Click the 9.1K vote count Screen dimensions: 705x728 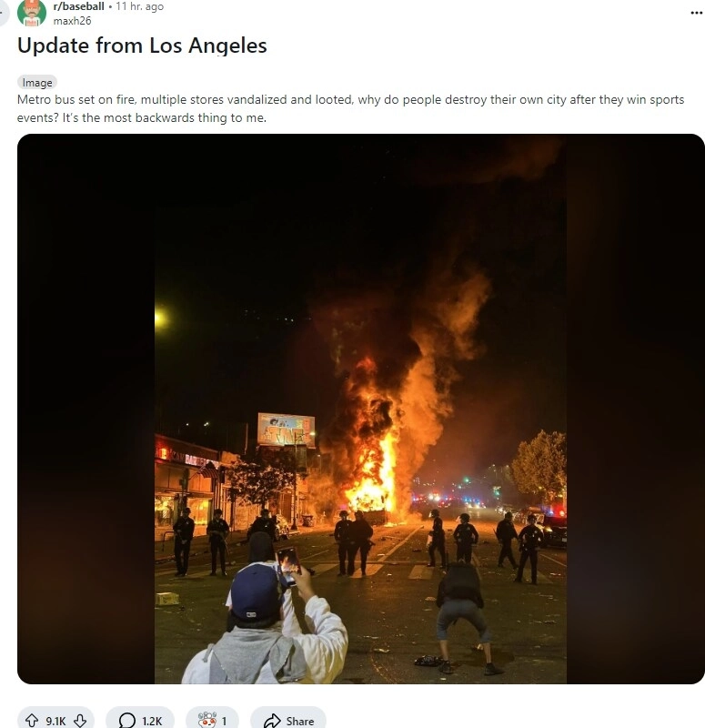(x=55, y=721)
